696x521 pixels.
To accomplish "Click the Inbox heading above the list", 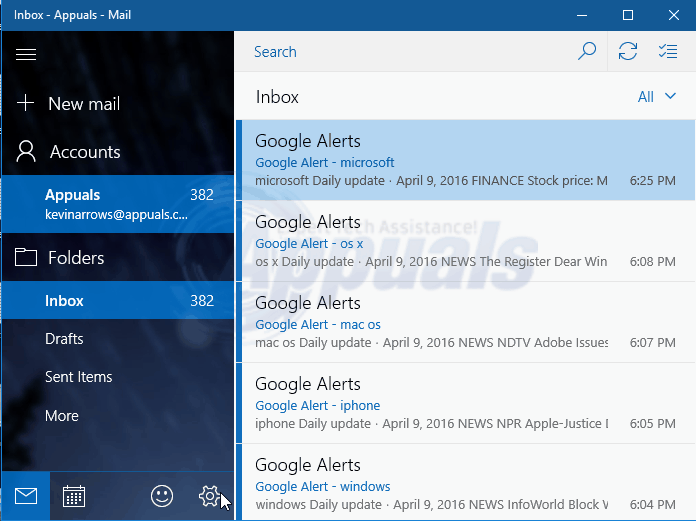I will click(x=277, y=97).
